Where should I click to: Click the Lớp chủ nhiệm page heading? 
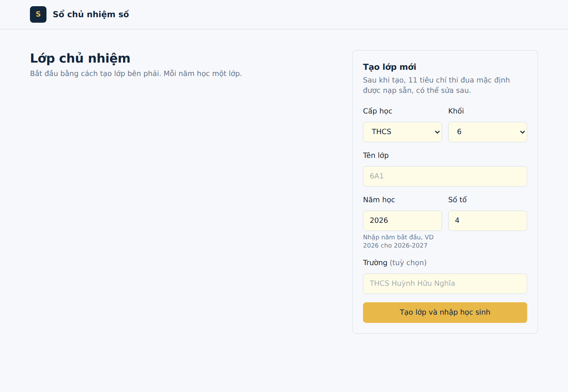pos(80,58)
